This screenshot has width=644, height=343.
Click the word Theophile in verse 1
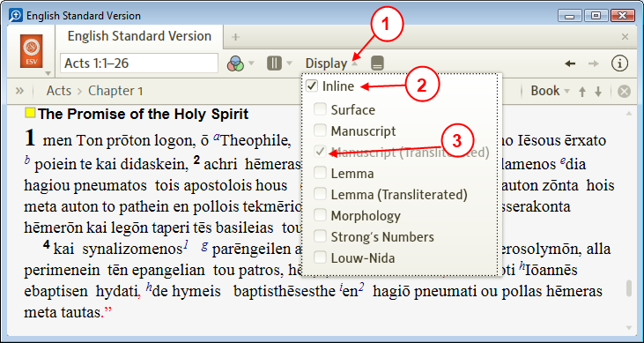click(255, 141)
